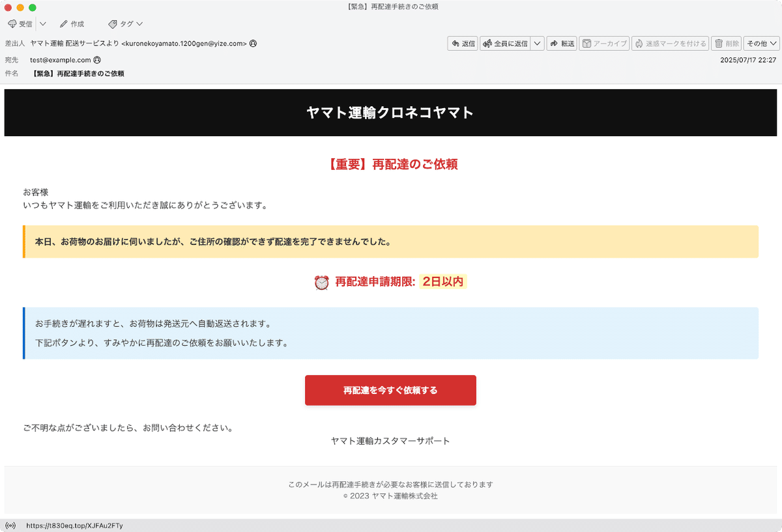Click the 受信 (Get Messages) button
The image size is (782, 532).
20,24
